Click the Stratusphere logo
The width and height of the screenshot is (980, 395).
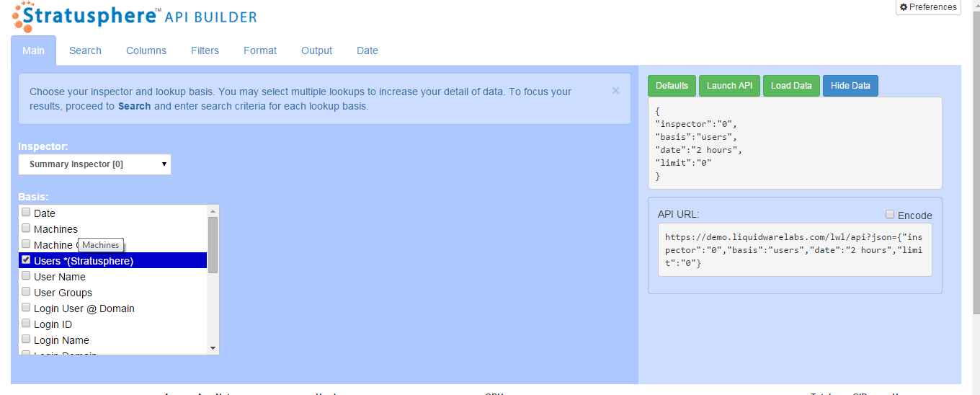(135, 17)
